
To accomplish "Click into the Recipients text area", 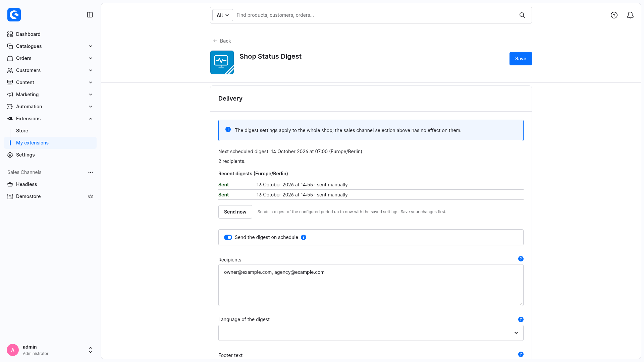I will point(371,285).
